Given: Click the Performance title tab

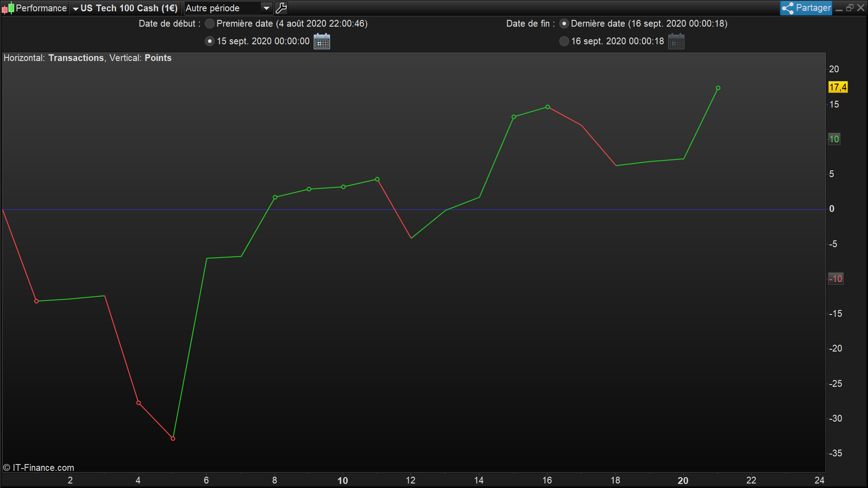Looking at the screenshot, I should coord(41,8).
